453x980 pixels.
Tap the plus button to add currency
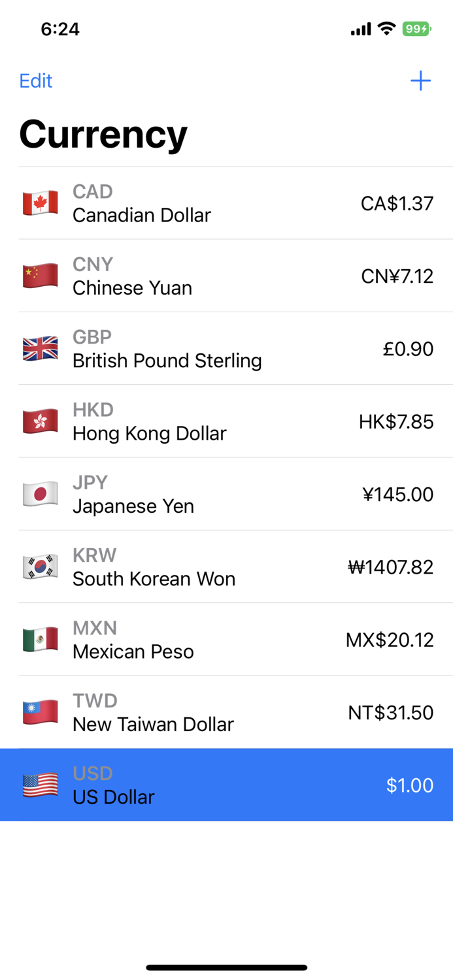421,81
